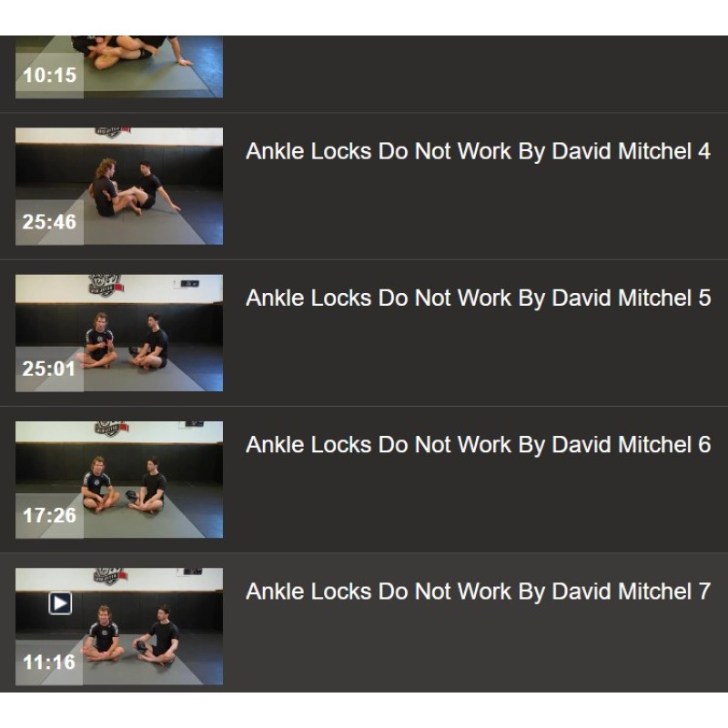Open thumbnail of Ankle Locks video 5
The width and height of the screenshot is (728, 728).
pos(119,333)
